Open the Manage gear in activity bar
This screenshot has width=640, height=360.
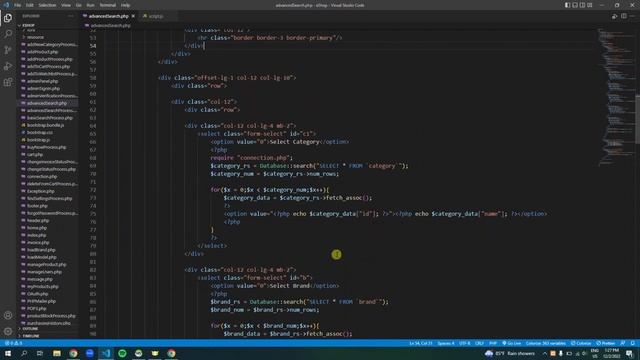coord(8,331)
